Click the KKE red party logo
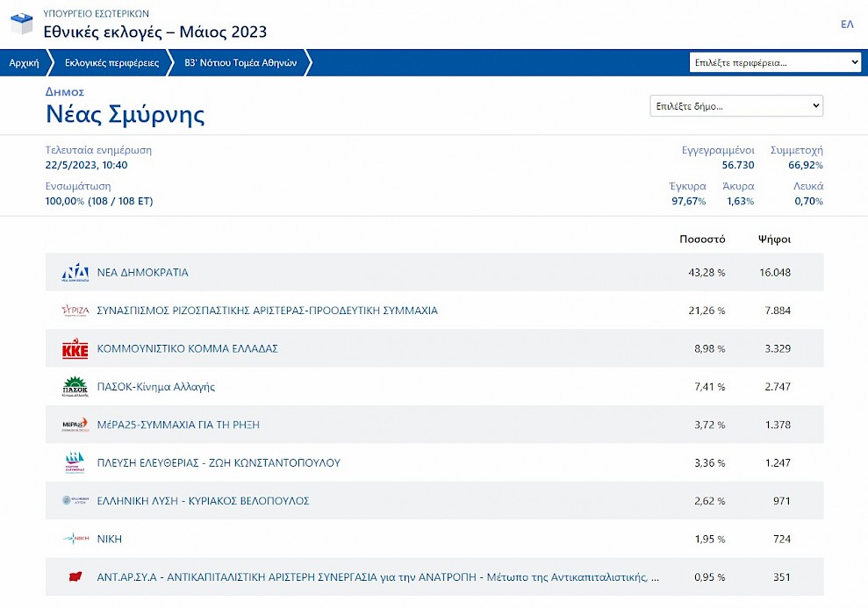868x608 pixels. [75, 349]
